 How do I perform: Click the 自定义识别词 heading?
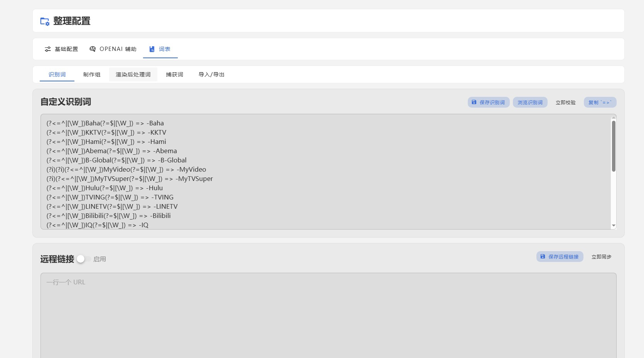[66, 102]
